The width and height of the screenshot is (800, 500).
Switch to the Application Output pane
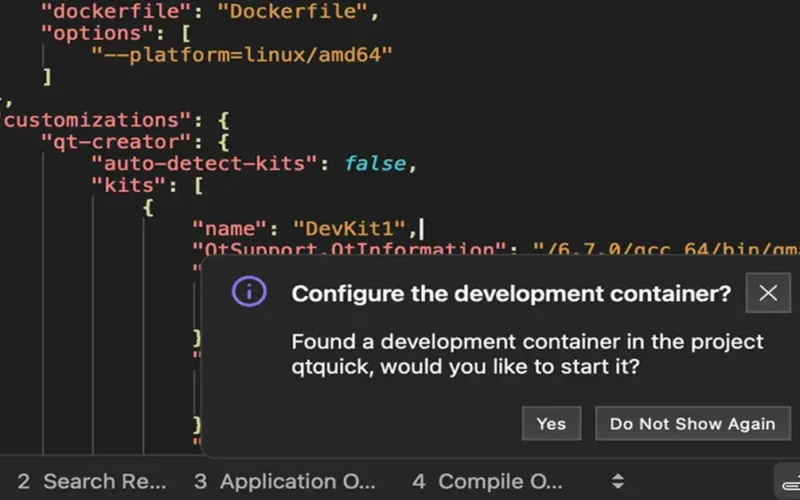click(x=285, y=481)
